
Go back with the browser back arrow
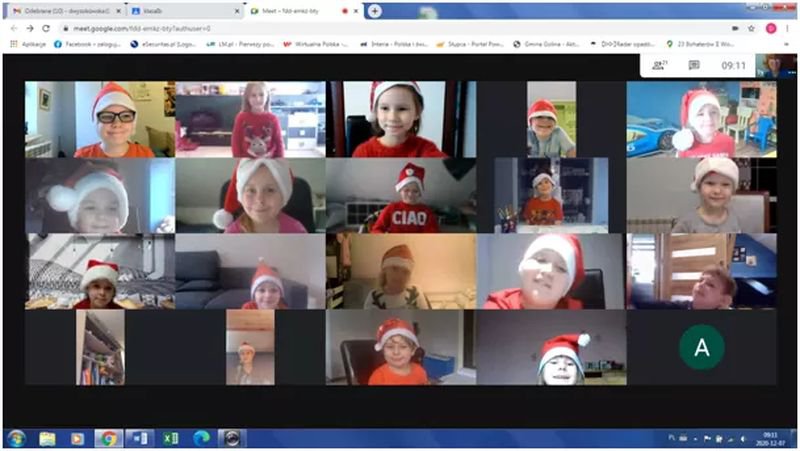coord(14,29)
